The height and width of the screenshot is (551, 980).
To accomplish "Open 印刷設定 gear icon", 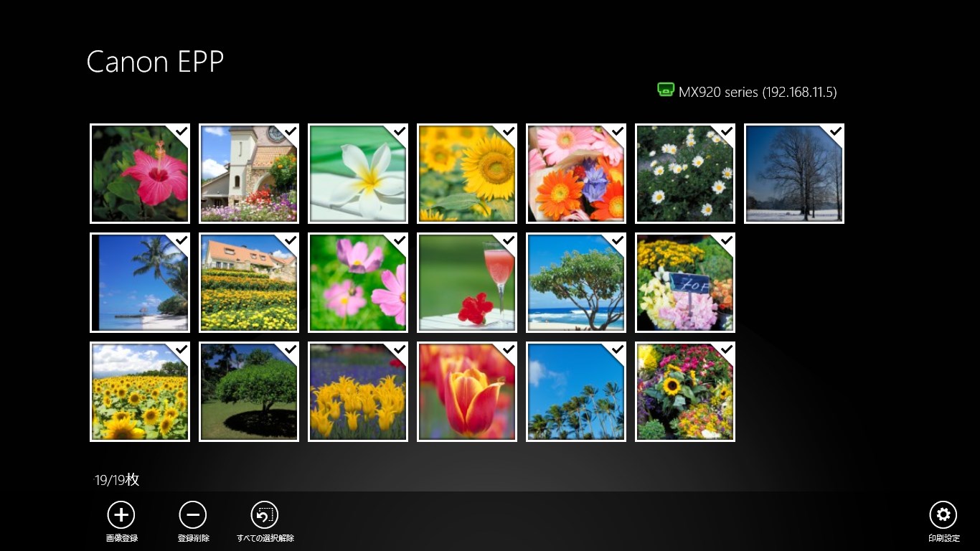I will click(x=943, y=514).
